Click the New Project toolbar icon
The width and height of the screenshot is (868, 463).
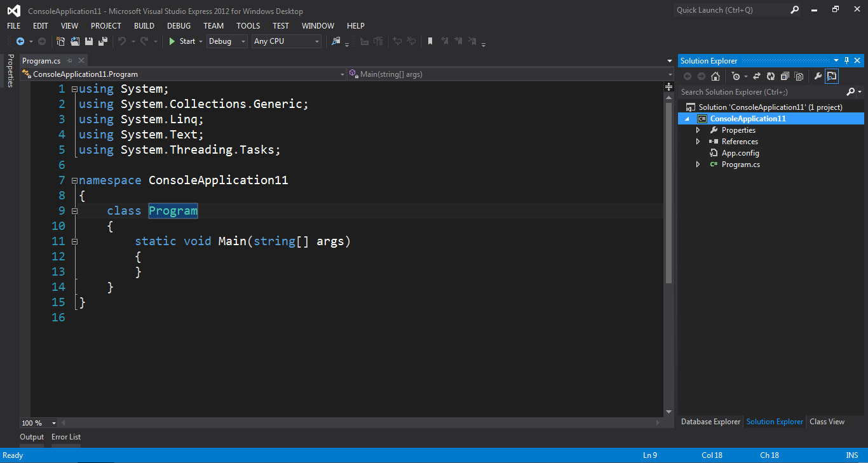61,41
